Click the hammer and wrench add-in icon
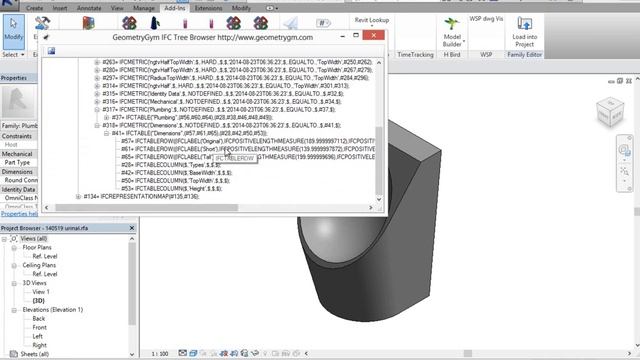 point(42,23)
